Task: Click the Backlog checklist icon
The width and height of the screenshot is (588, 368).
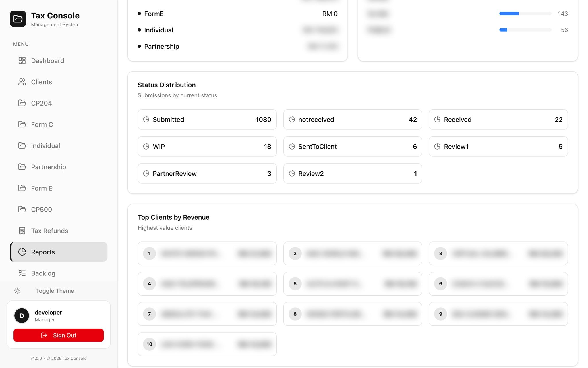Action: point(22,273)
